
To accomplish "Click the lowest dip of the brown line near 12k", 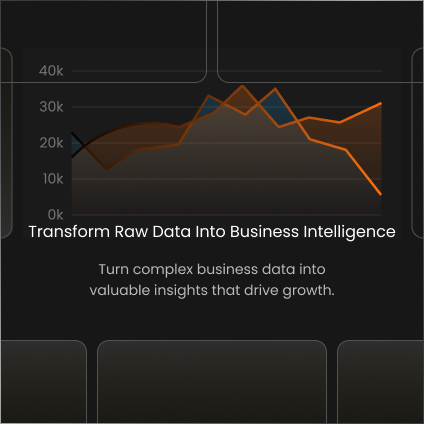I will [106, 169].
